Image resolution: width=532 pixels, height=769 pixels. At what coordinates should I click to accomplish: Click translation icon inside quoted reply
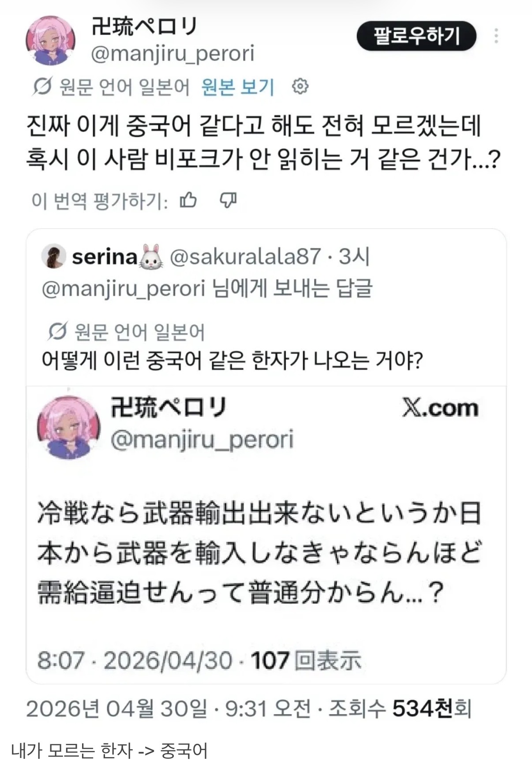tap(57, 331)
